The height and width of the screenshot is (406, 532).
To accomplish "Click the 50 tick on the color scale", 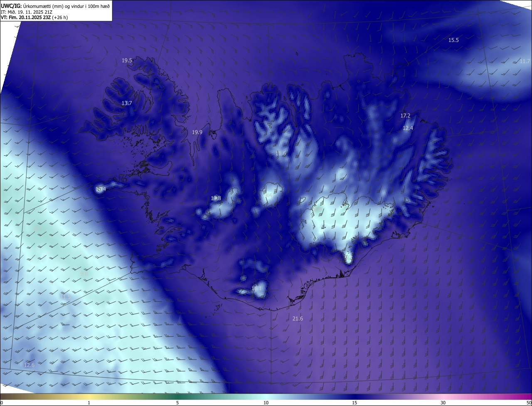I will pyautogui.click(x=529, y=403).
